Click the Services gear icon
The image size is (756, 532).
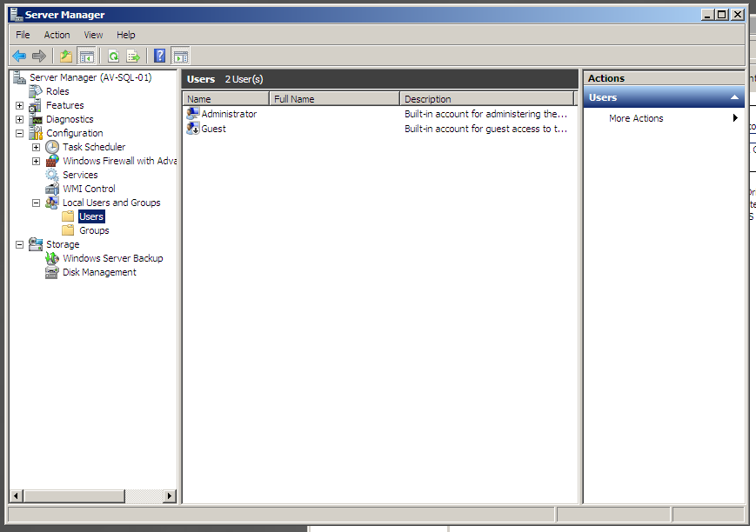coord(52,175)
